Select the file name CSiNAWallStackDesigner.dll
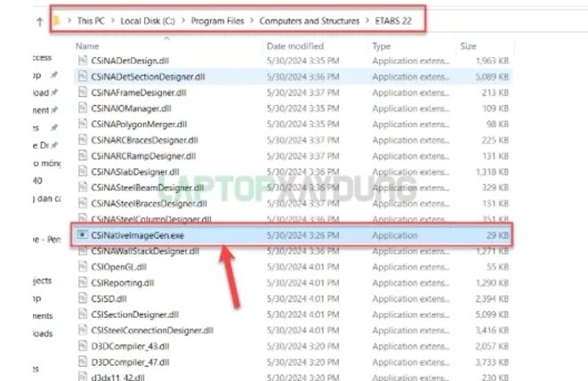This screenshot has height=381, width=588. click(x=145, y=251)
